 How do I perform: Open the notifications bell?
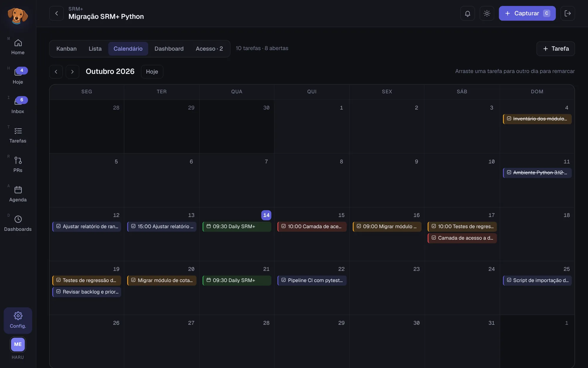click(467, 14)
